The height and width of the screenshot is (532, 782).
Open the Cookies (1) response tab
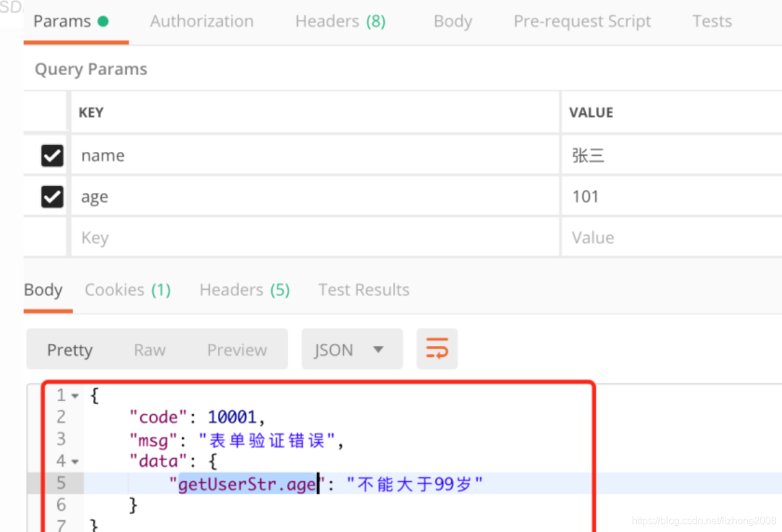[127, 290]
